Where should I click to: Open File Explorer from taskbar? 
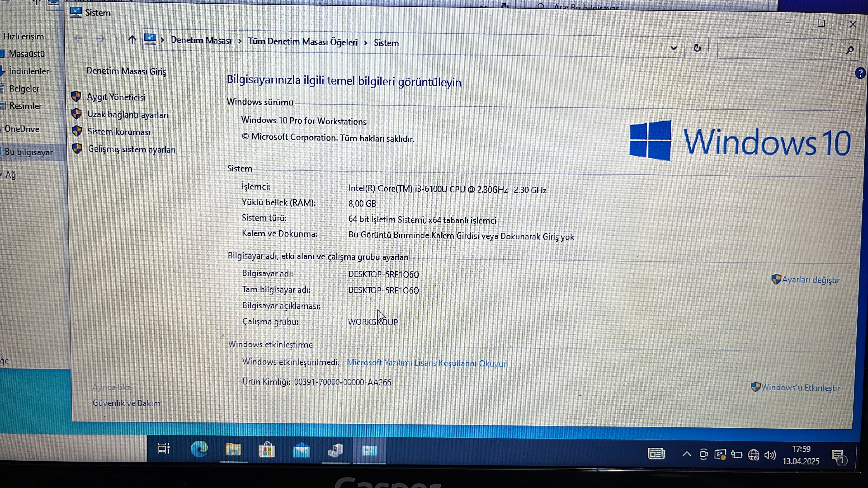tap(233, 450)
